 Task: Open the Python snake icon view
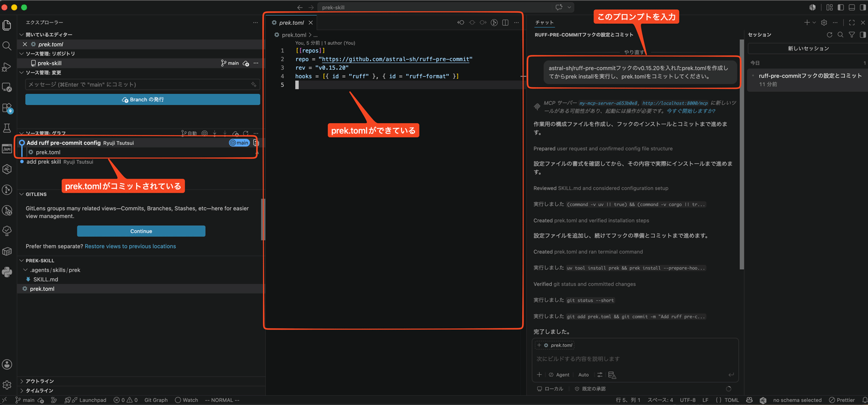point(7,272)
